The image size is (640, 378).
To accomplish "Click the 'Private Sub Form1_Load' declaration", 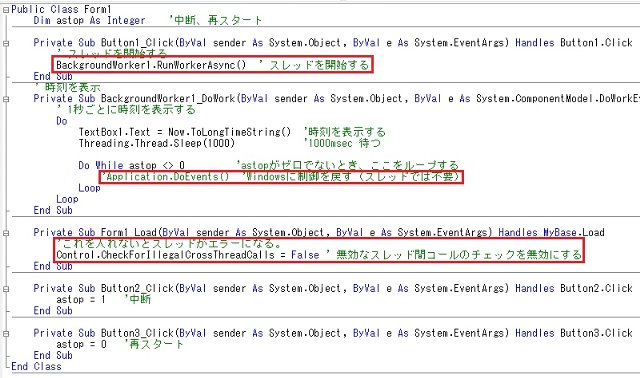I will pyautogui.click(x=95, y=232).
